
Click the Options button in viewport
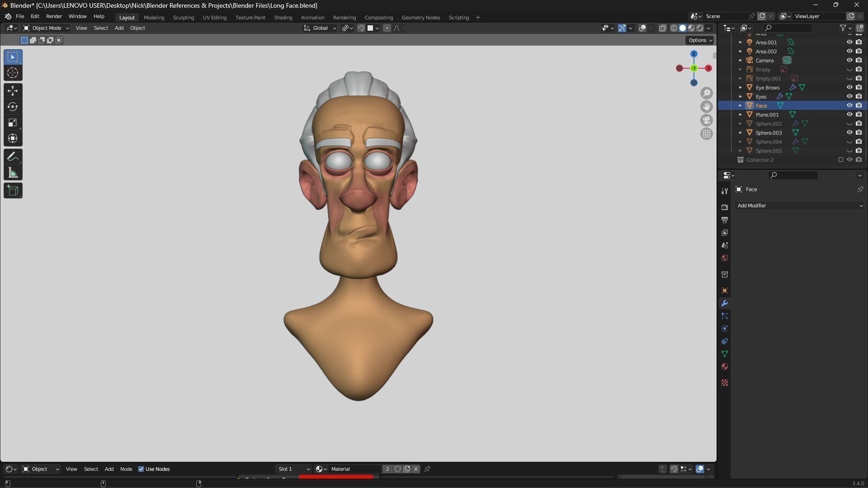point(700,40)
